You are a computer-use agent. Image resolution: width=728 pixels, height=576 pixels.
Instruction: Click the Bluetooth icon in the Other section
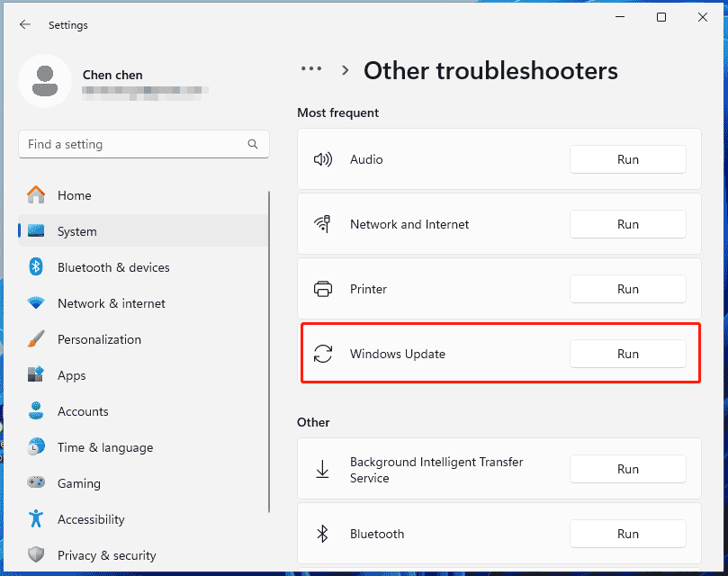[x=323, y=534]
